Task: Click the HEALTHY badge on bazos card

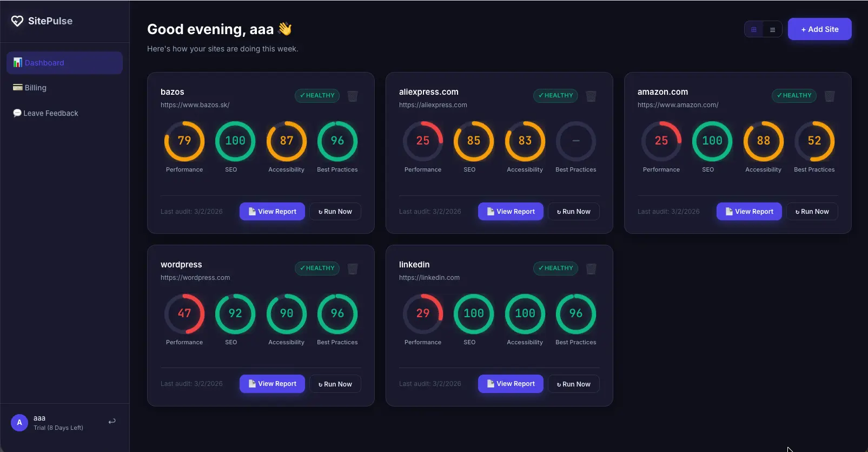Action: tap(317, 95)
